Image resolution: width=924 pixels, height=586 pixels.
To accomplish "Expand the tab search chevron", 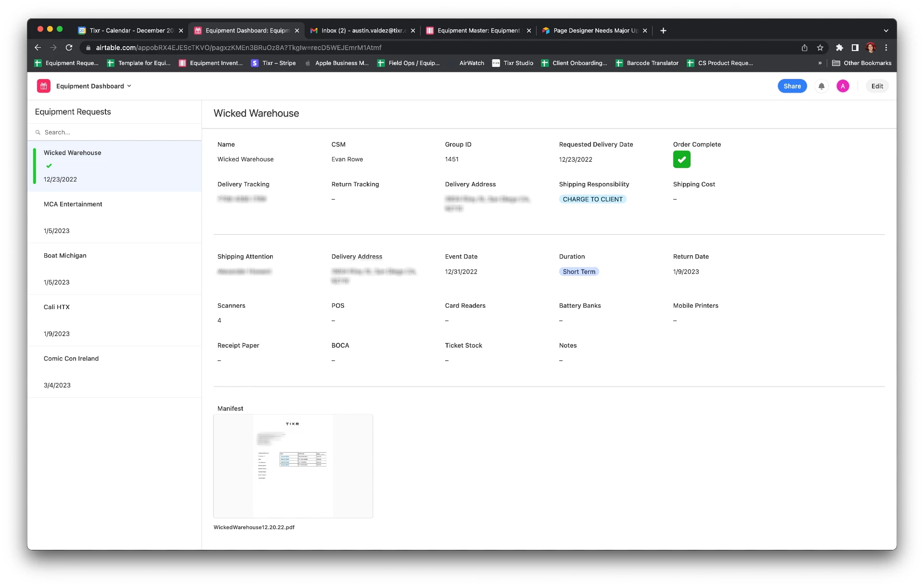I will 886,30.
